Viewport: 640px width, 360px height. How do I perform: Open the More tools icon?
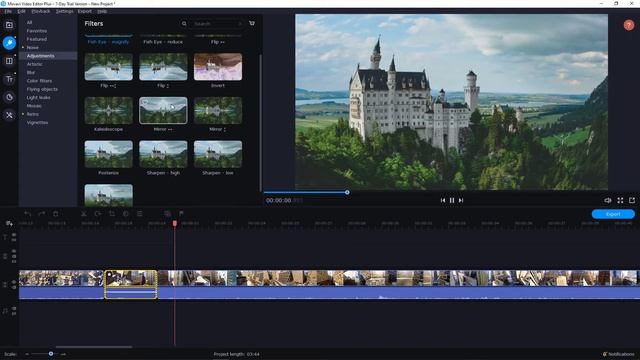pos(9,115)
